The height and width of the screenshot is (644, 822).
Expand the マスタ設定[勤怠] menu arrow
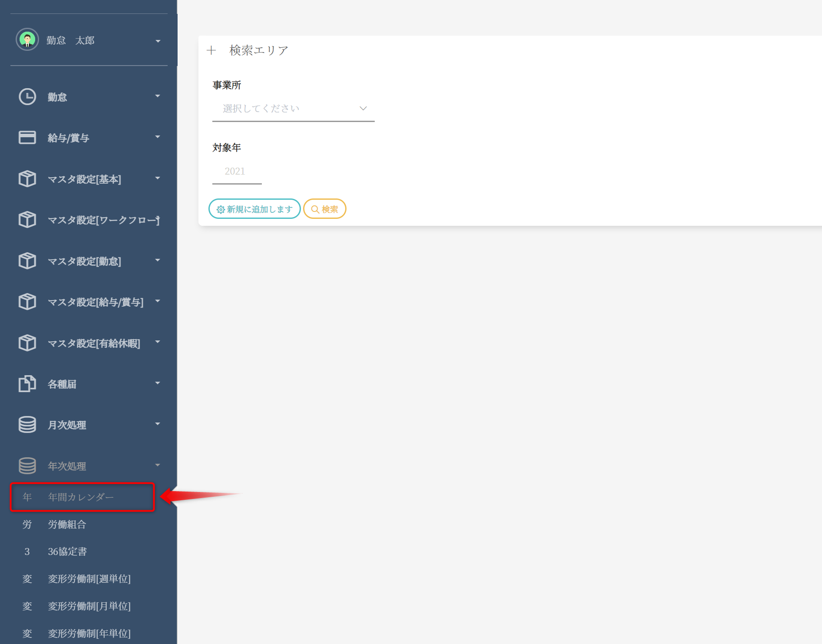tap(158, 261)
